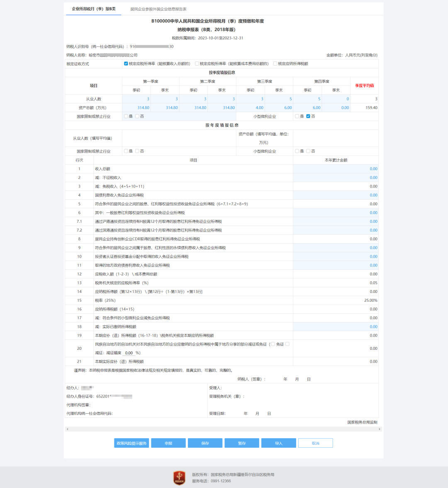
Task: Edit first-quarter 季初 资产总额 cell
Action: [x=136, y=108]
